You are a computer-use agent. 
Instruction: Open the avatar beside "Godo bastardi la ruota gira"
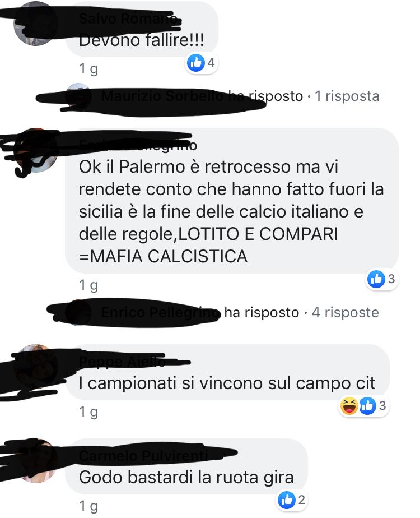click(x=35, y=460)
